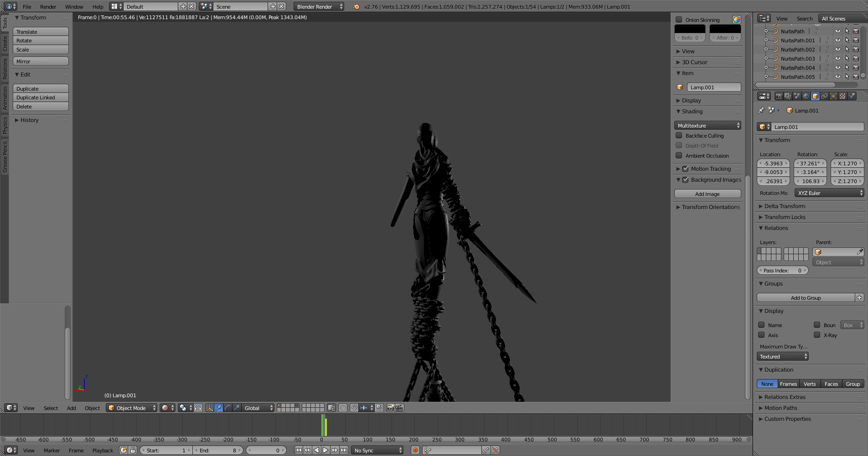Open the Physics properties tab
The image size is (868, 456).
point(852,96)
